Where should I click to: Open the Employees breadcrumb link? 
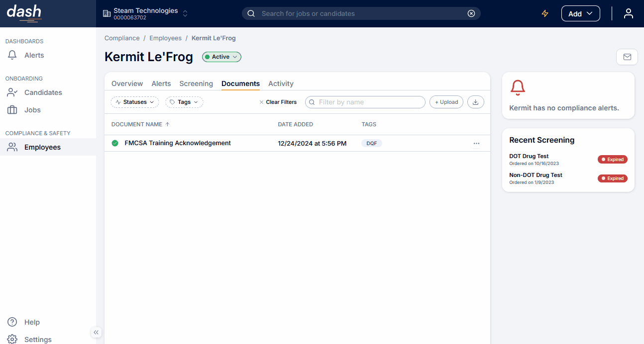[x=165, y=38]
